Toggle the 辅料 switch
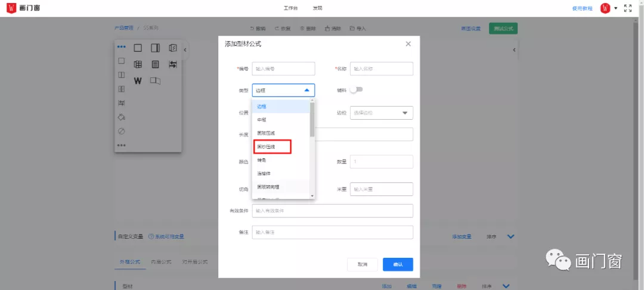 pos(356,90)
